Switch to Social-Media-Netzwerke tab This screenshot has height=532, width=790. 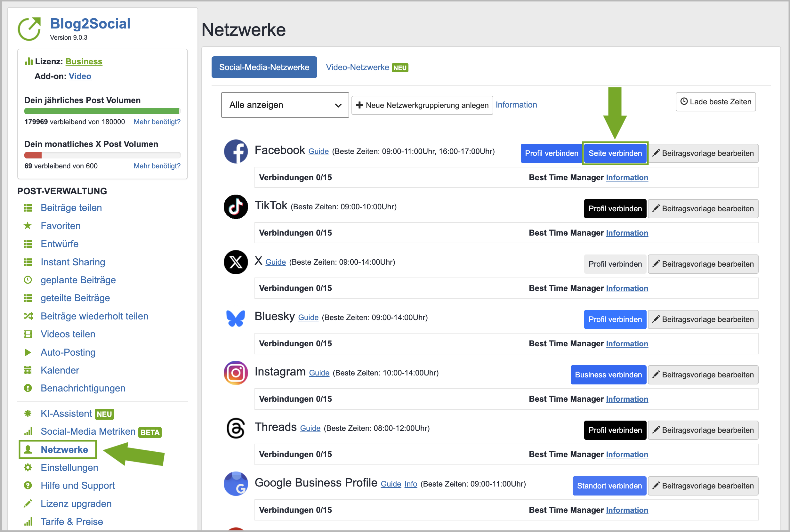264,67
